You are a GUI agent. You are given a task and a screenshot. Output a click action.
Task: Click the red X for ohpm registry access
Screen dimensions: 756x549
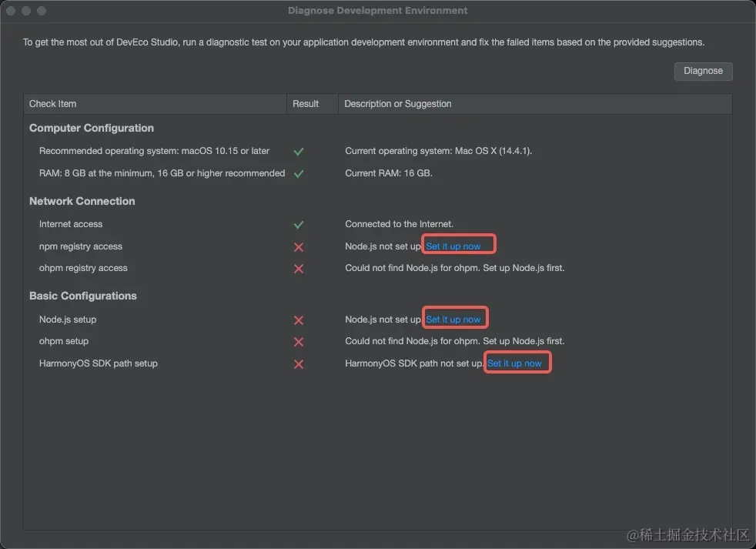(299, 269)
